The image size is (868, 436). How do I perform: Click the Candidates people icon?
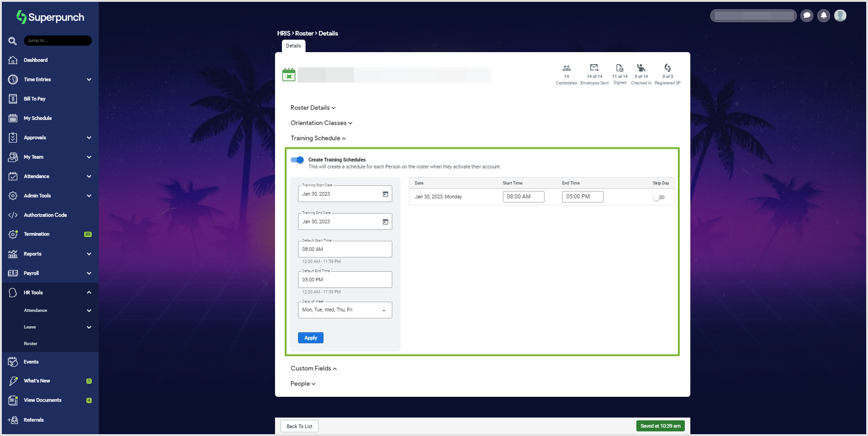tap(566, 68)
